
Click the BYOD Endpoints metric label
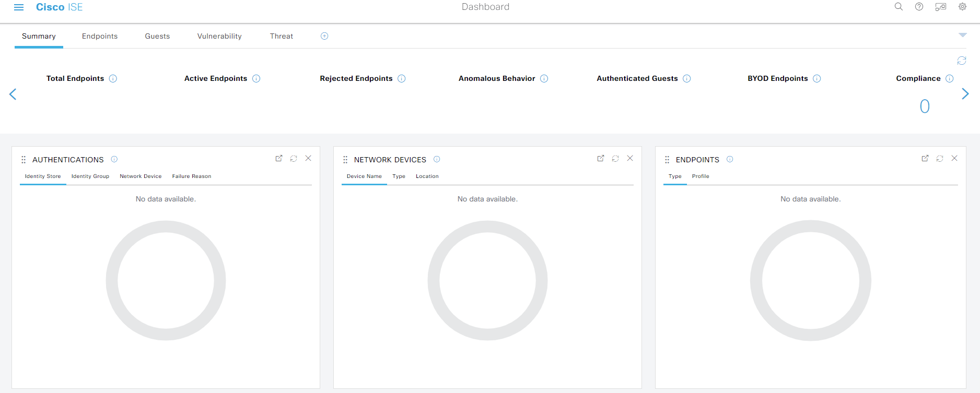coord(778,78)
